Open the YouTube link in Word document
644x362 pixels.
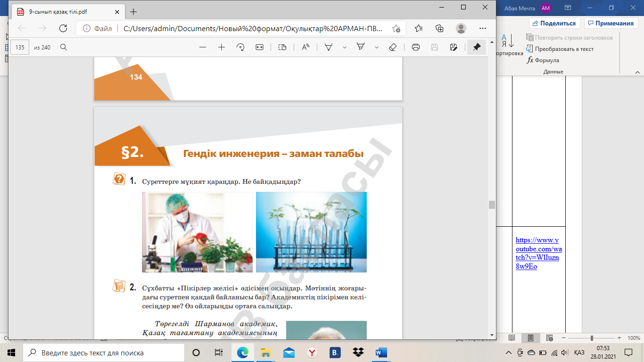click(537, 253)
